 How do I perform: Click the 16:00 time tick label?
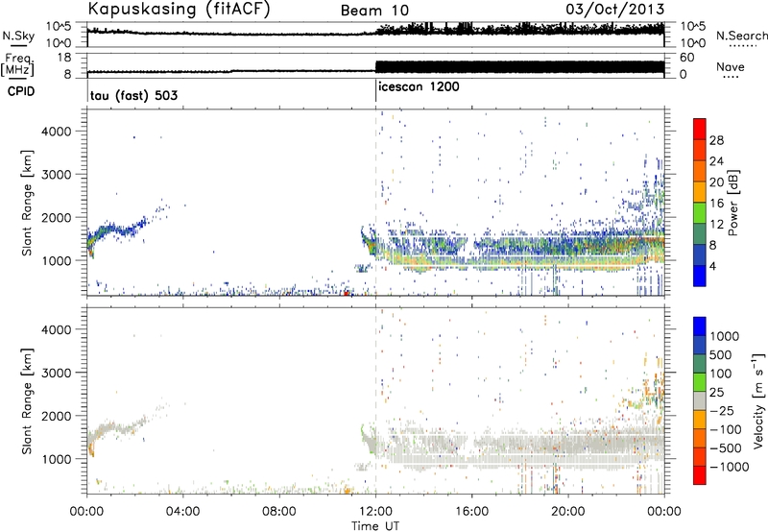click(x=471, y=512)
